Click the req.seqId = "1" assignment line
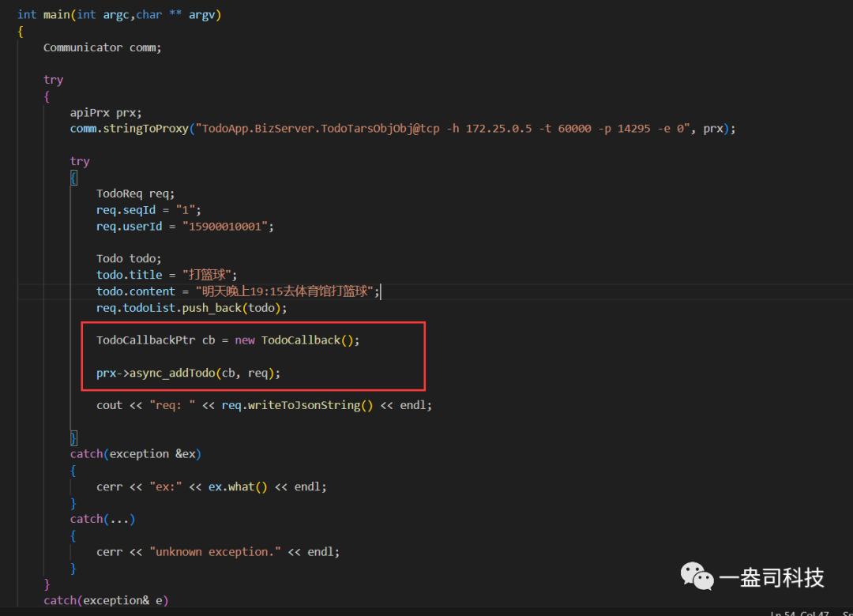 pos(148,210)
